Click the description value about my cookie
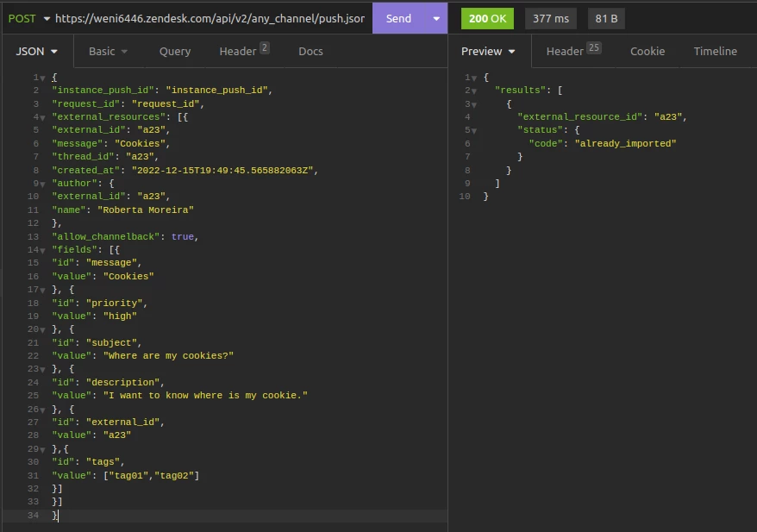The height and width of the screenshot is (532, 757). [x=205, y=396]
